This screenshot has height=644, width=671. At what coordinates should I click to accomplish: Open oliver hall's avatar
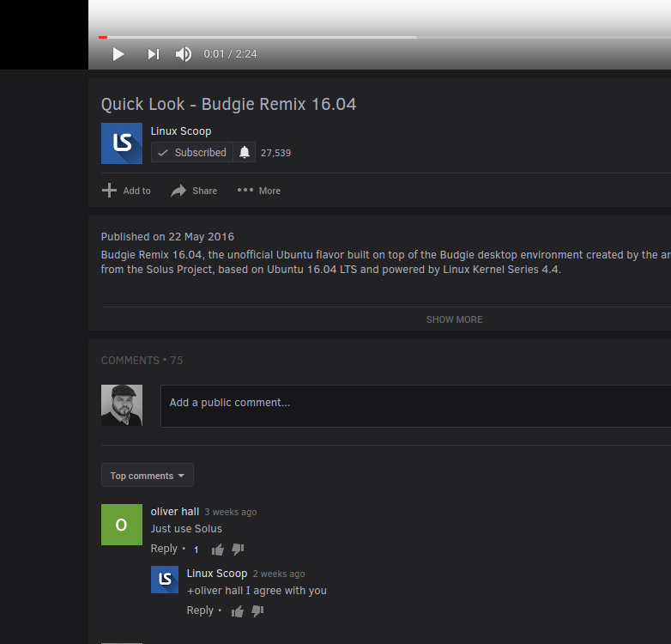click(122, 525)
